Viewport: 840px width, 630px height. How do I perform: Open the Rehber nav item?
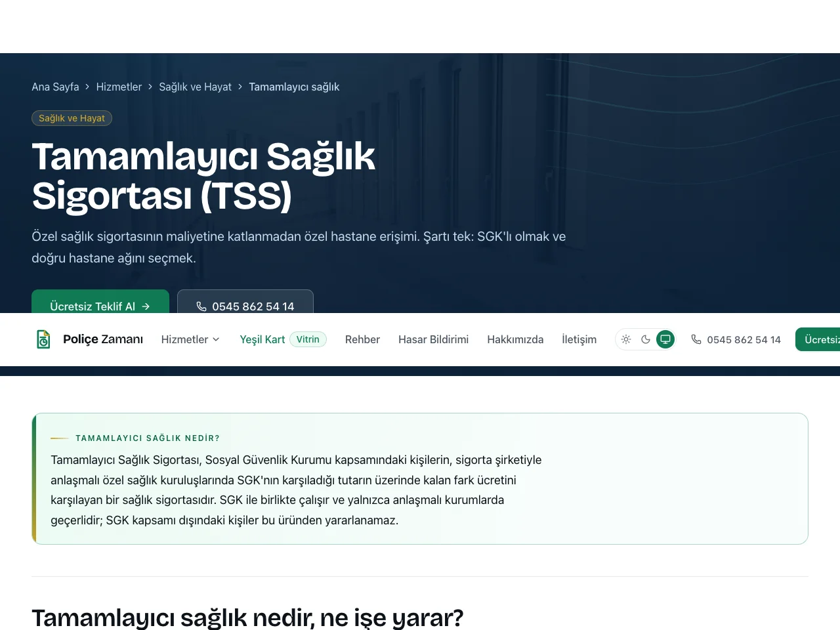pyautogui.click(x=362, y=339)
